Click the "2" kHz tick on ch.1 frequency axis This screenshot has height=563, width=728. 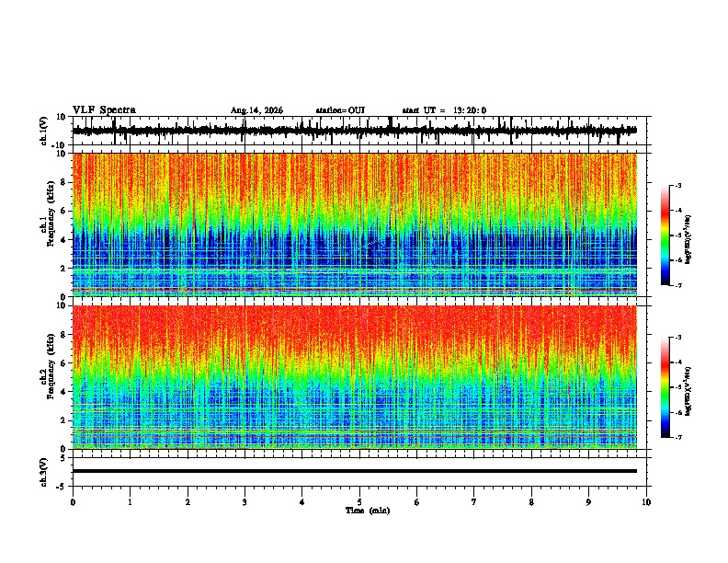click(x=64, y=268)
